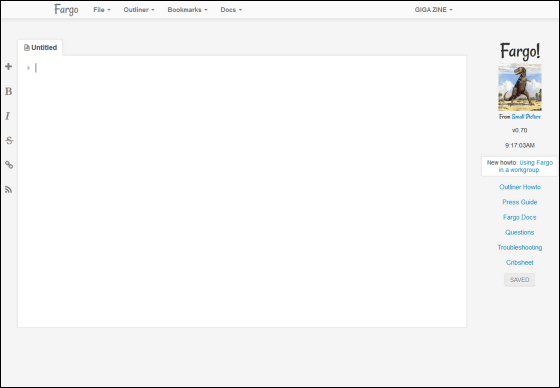Click the 9:17:03AM clock text
Viewport: 560px width, 388px height.
pyautogui.click(x=520, y=145)
